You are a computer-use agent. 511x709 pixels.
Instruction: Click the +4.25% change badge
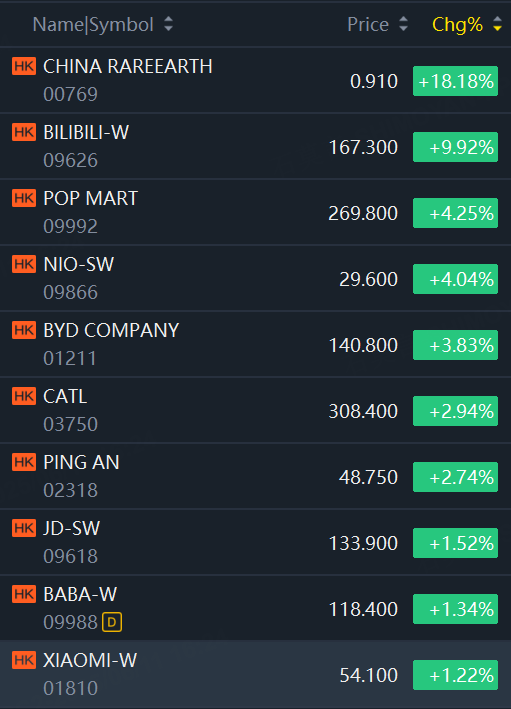tap(455, 213)
